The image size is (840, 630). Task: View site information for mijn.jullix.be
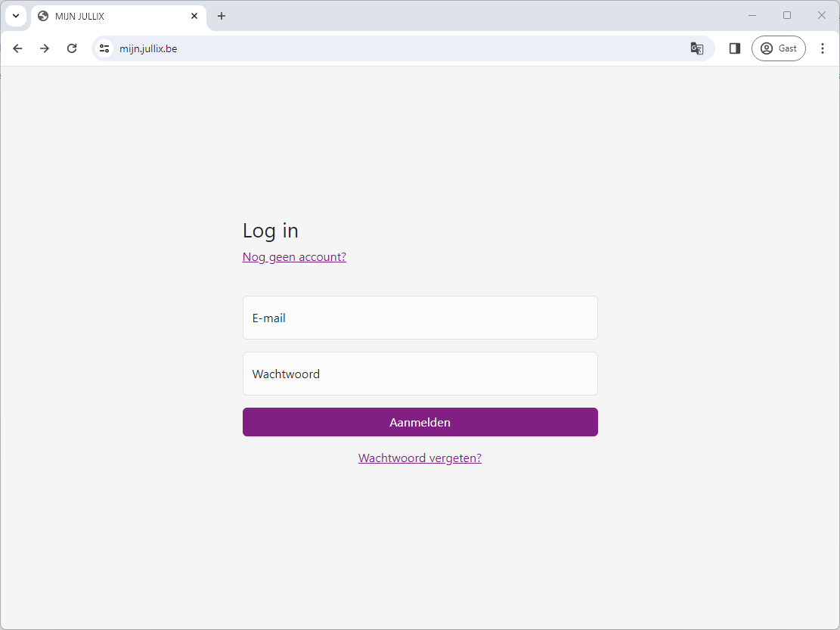(x=104, y=48)
